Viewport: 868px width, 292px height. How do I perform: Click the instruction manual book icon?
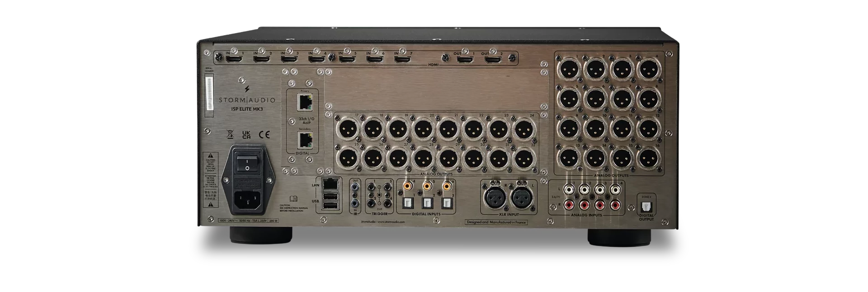point(293,198)
